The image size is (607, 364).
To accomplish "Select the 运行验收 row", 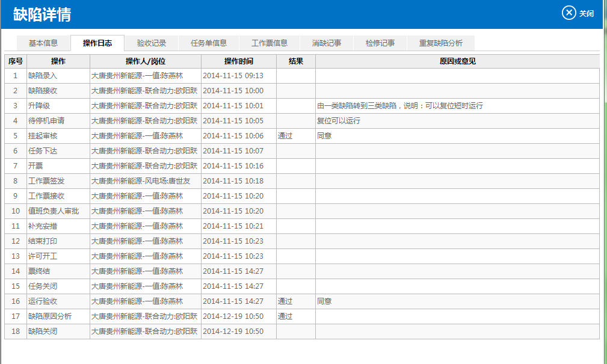I will [x=43, y=301].
